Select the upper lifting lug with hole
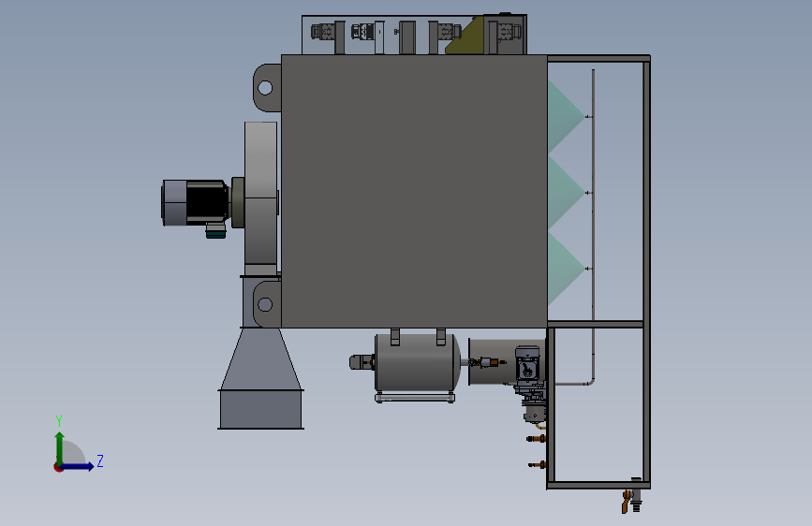This screenshot has width=812, height=526. 267,88
